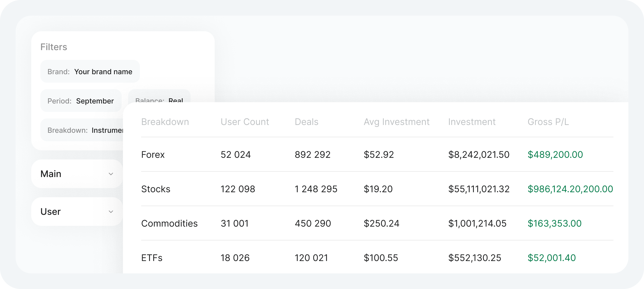Select the Forex row label
The height and width of the screenshot is (289, 644).
(153, 155)
